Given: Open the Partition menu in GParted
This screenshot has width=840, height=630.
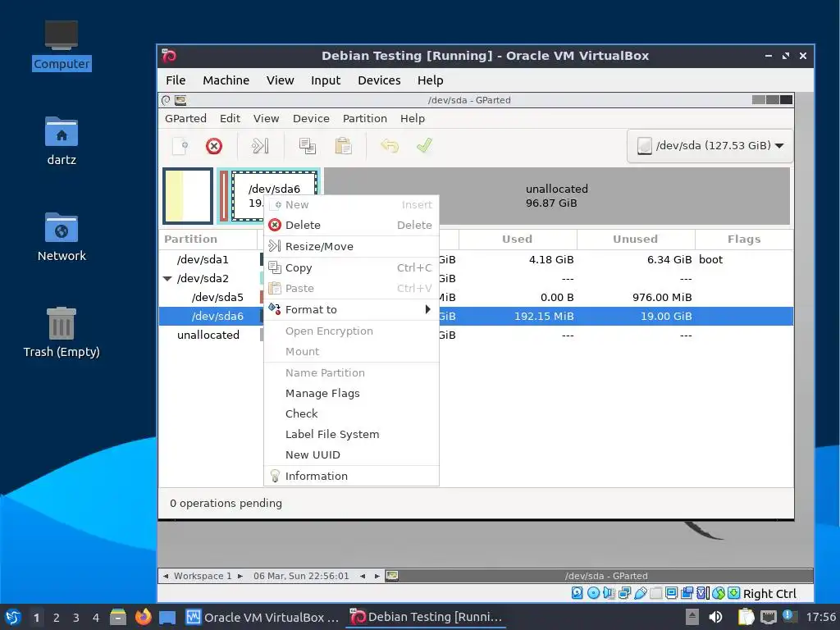Looking at the screenshot, I should (x=365, y=118).
